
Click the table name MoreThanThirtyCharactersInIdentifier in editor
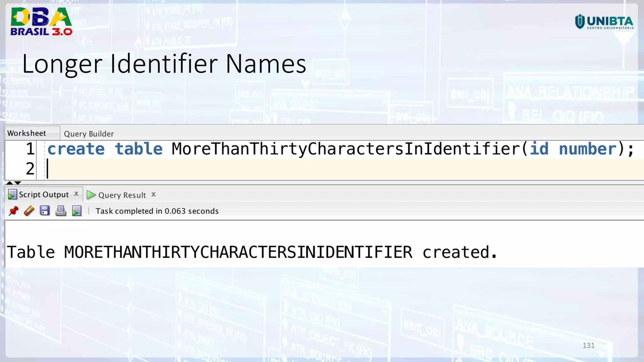[346, 149]
